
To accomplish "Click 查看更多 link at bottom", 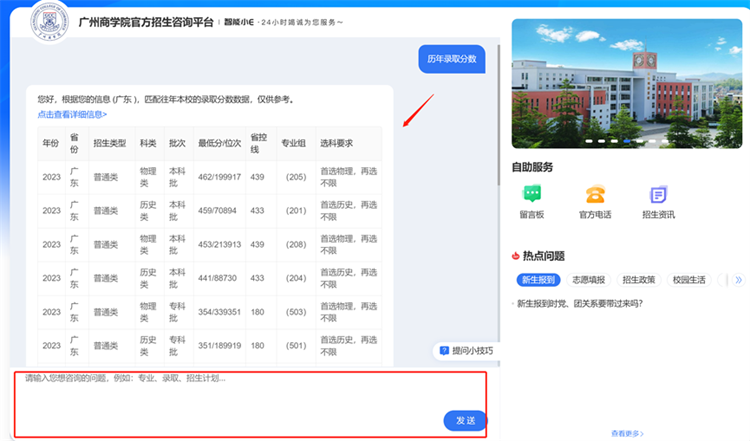I will click(627, 433).
